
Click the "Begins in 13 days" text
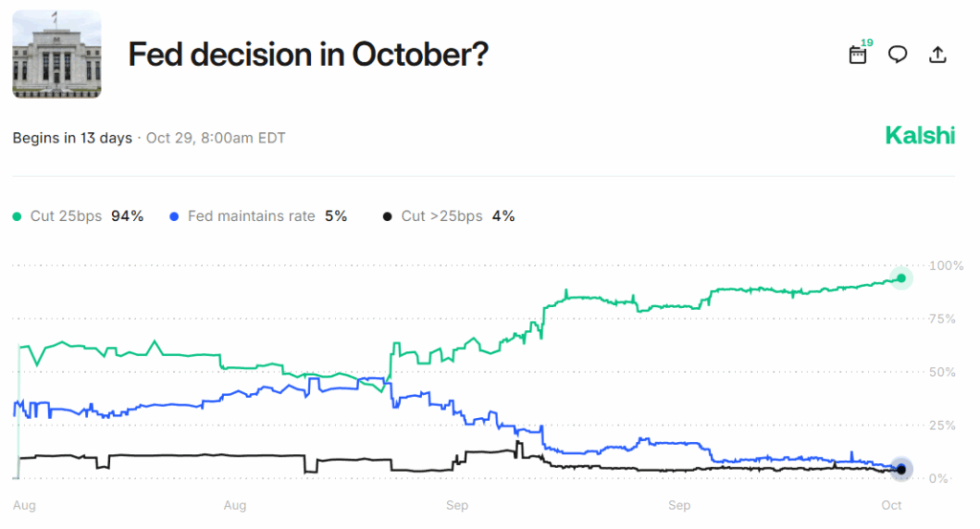click(x=72, y=138)
